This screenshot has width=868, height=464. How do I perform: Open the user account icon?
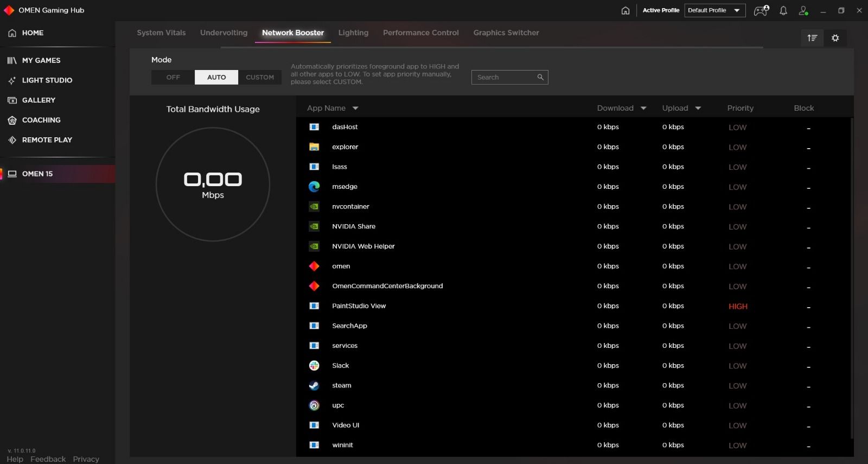803,10
